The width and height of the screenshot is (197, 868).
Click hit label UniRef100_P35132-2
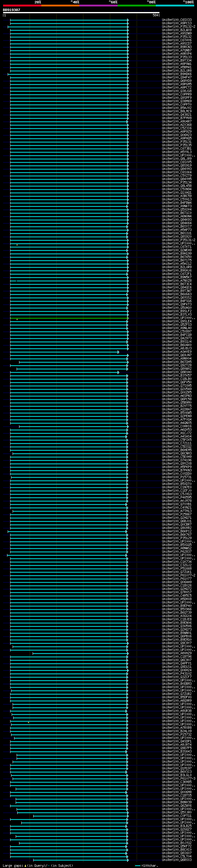click(179, 27)
